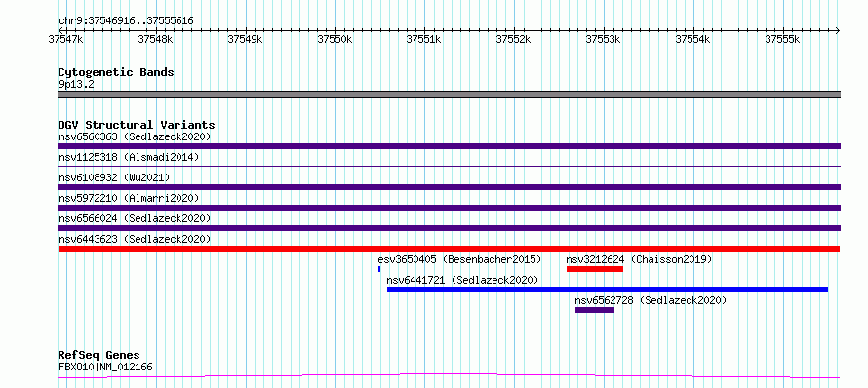Click the nsv5972210 (Almarri2020) label
The image size is (868, 388).
[129, 198]
